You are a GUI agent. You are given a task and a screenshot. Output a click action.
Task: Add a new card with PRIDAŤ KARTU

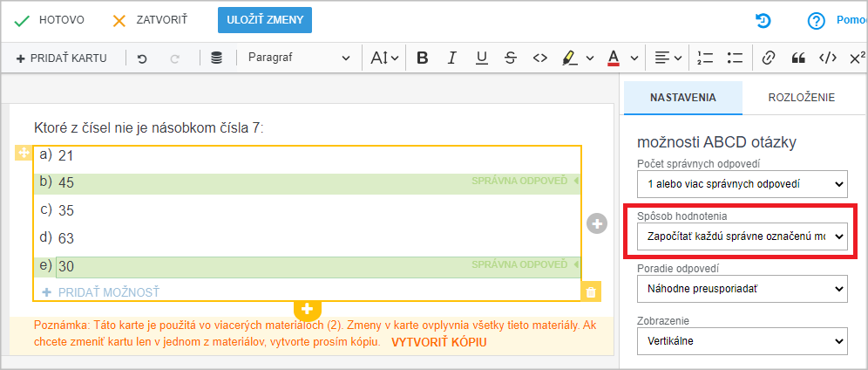tap(62, 58)
